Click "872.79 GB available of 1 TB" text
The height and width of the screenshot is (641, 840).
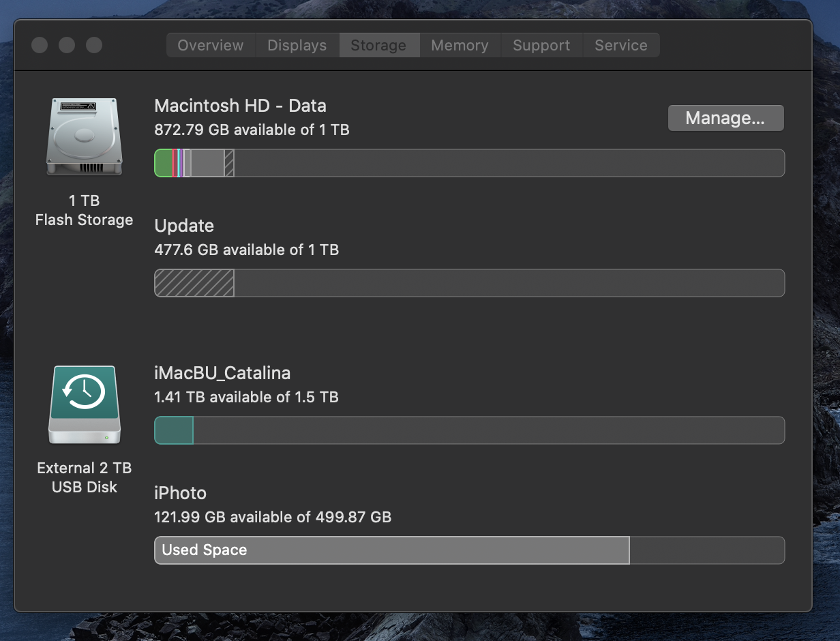(252, 130)
